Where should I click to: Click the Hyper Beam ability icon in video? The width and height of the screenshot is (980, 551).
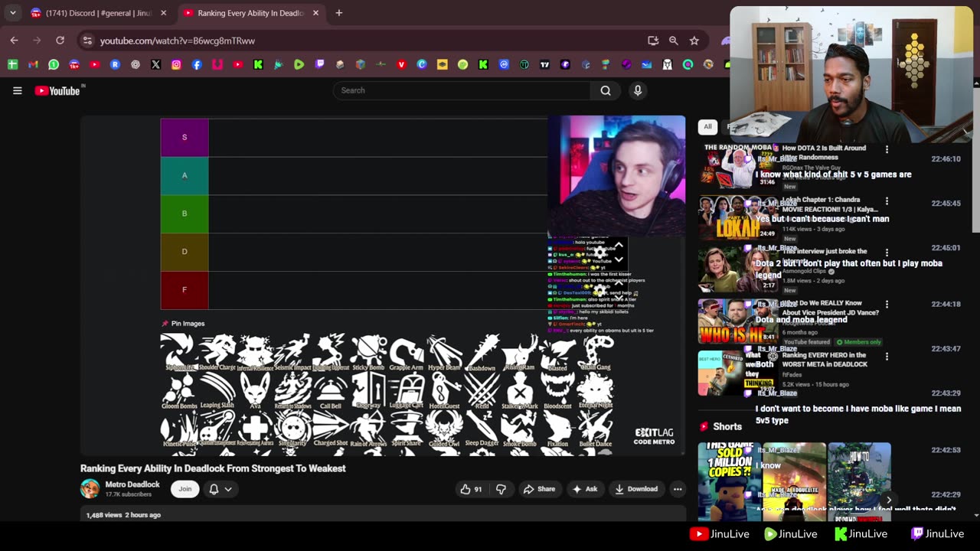click(444, 353)
